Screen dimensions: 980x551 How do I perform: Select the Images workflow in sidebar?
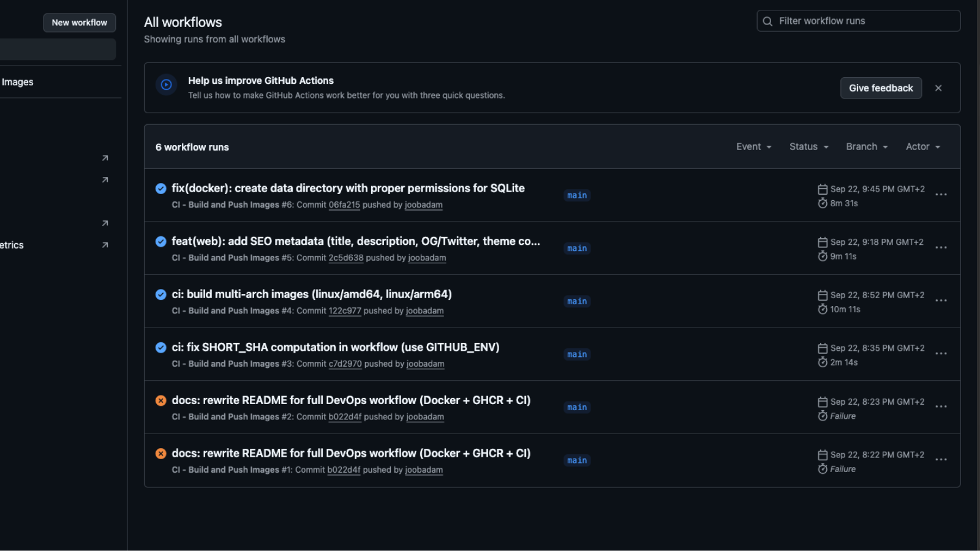[x=18, y=82]
